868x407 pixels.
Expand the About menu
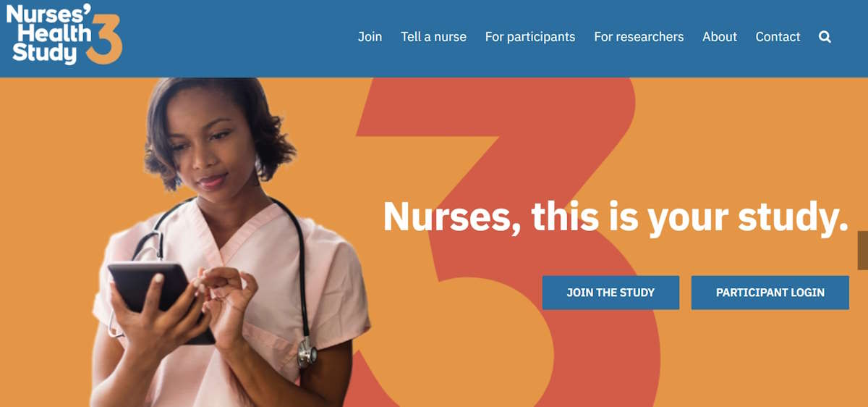point(720,37)
